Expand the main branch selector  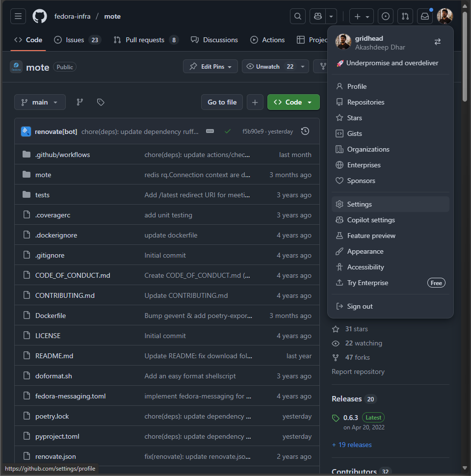tap(40, 102)
